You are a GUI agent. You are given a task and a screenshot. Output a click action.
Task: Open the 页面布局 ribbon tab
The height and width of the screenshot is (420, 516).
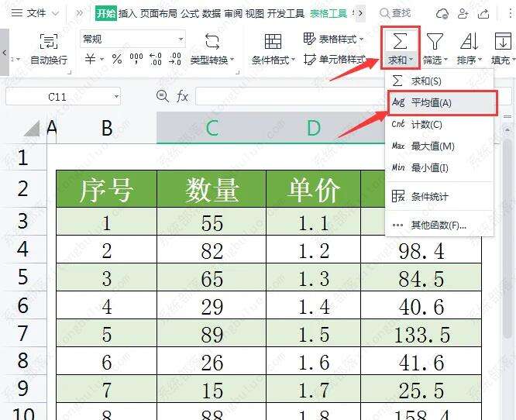pyautogui.click(x=159, y=13)
